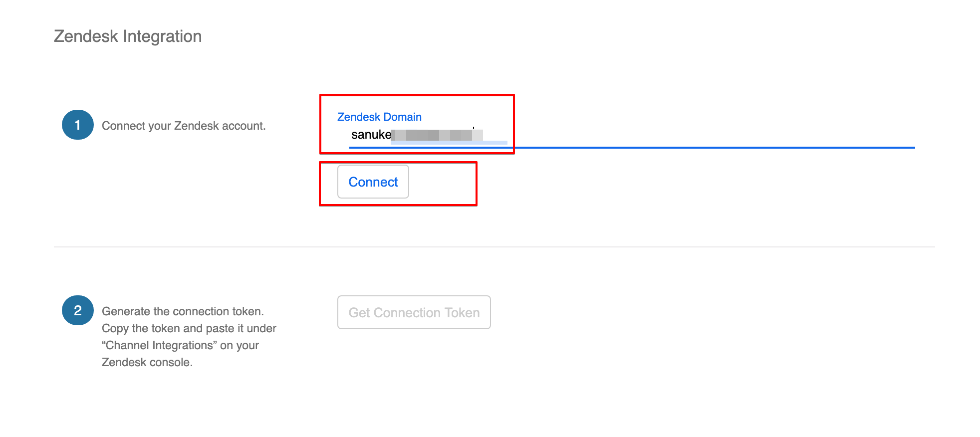980x437 pixels.
Task: Click the divider line between the steps
Action: coord(494,247)
